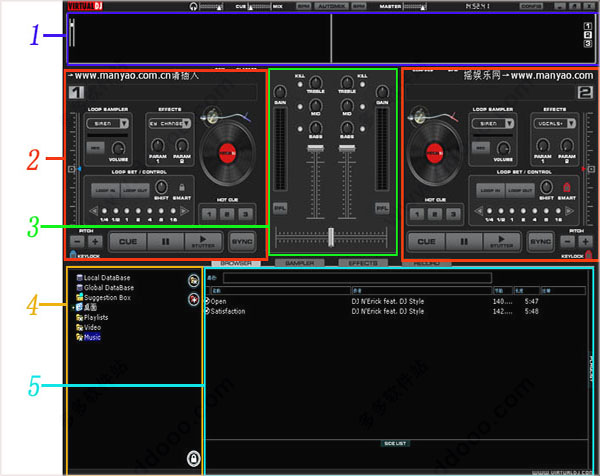The height and width of the screenshot is (476, 600).
Task: Pause deck 1 playback
Action: [165, 241]
